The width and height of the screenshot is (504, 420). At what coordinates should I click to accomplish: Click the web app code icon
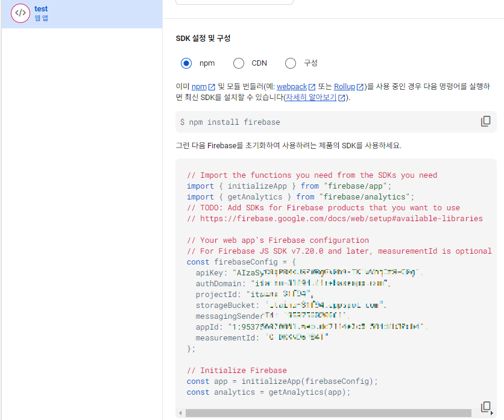click(20, 13)
